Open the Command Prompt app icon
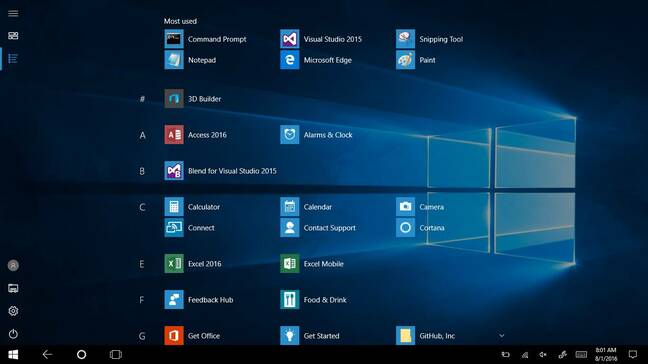 (174, 39)
